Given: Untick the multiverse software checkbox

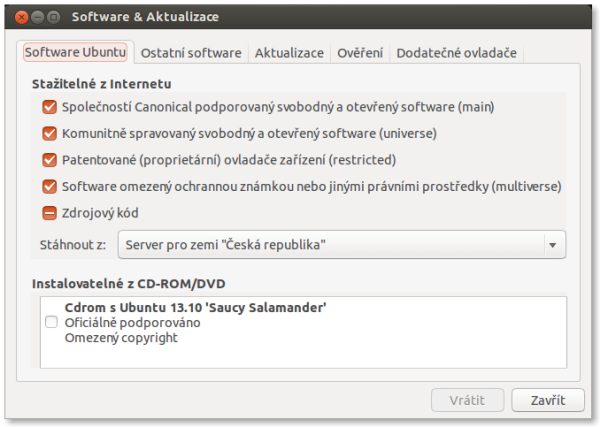Looking at the screenshot, I should pos(49,186).
